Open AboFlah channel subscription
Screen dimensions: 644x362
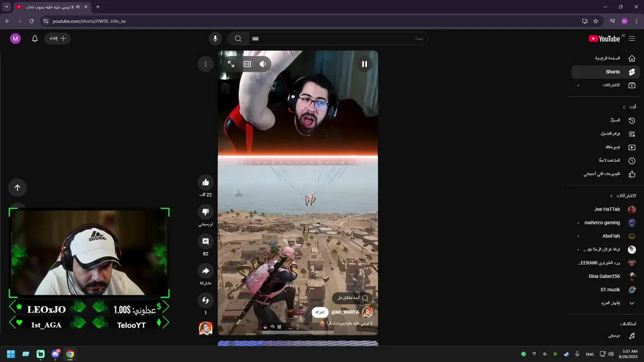[x=606, y=236]
